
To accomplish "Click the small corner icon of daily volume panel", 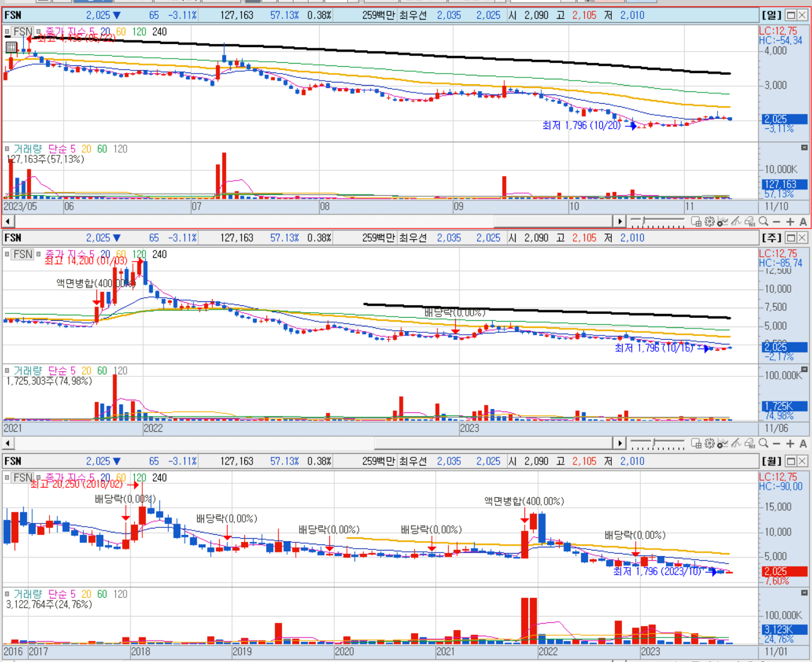I will point(804,147).
